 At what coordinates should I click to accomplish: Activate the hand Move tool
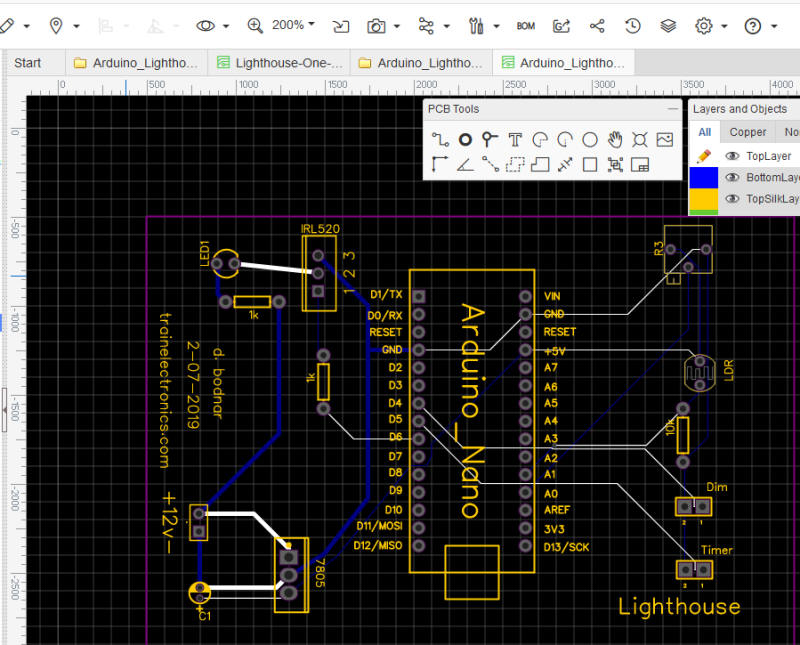[x=615, y=140]
